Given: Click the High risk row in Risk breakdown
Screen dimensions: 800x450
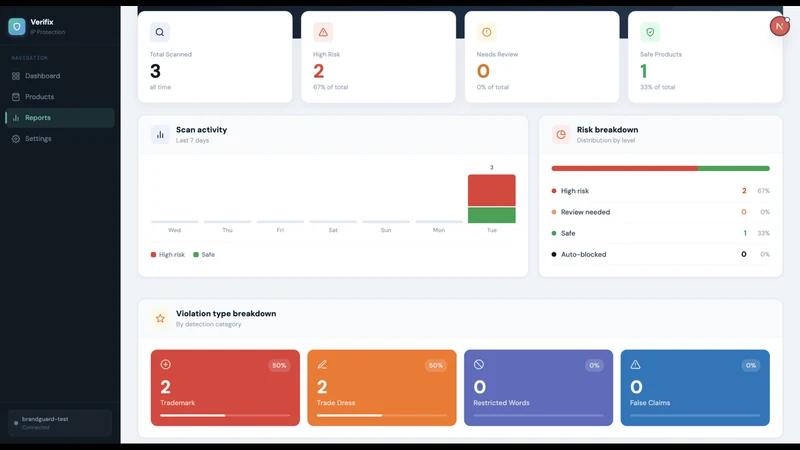Looking at the screenshot, I should [x=660, y=191].
